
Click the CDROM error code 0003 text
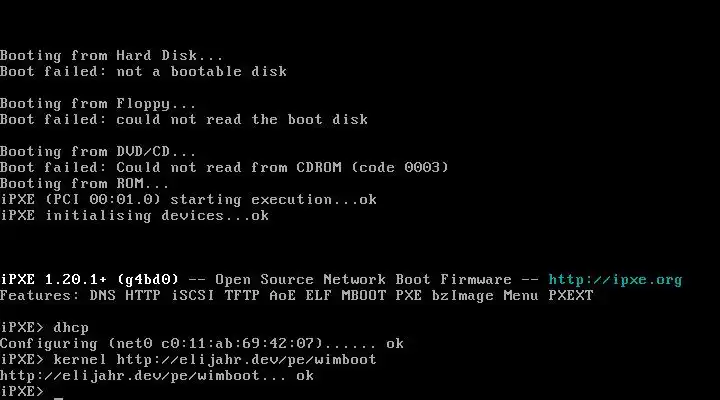click(399, 168)
